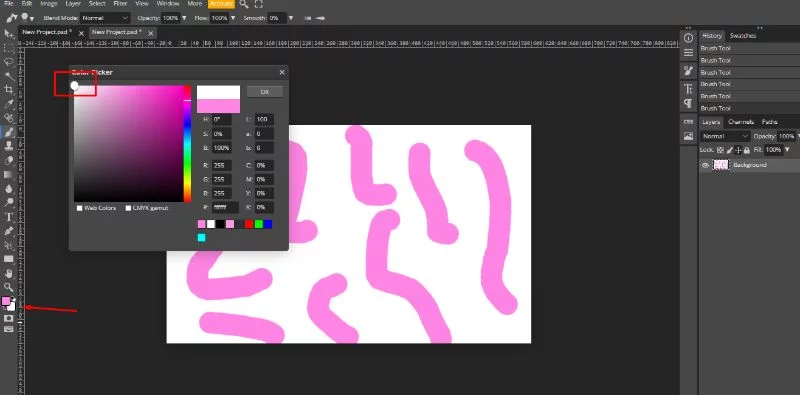Open the Character panel icon
The height and width of the screenshot is (395, 800).
pos(688,89)
